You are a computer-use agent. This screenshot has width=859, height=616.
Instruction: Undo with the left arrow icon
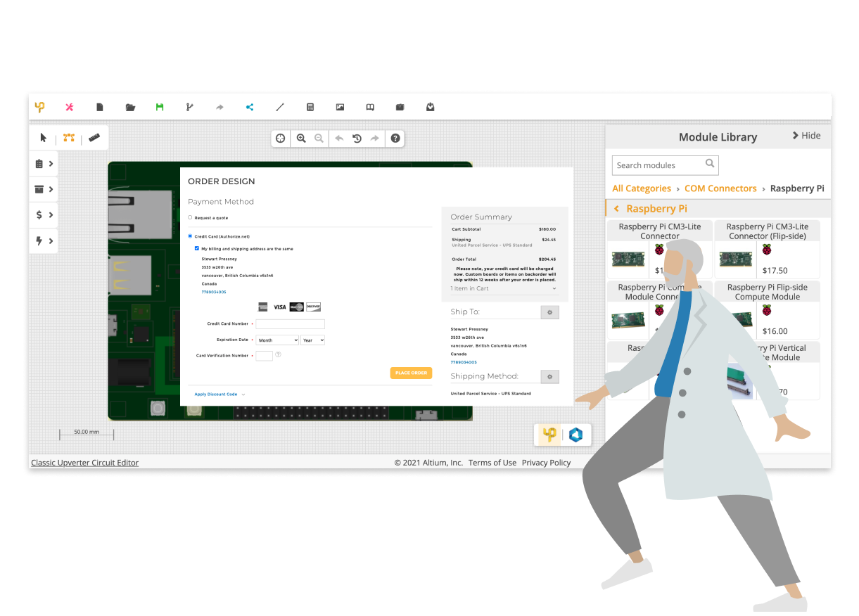point(339,139)
